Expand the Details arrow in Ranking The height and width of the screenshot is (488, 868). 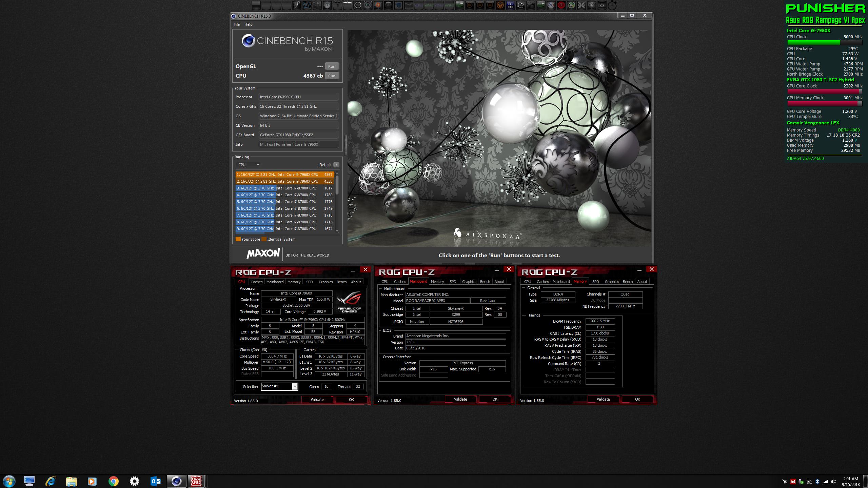click(336, 165)
